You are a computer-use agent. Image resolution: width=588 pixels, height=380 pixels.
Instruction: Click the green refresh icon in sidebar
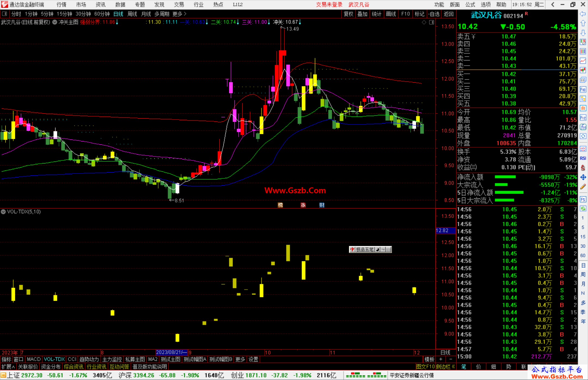[583, 209]
